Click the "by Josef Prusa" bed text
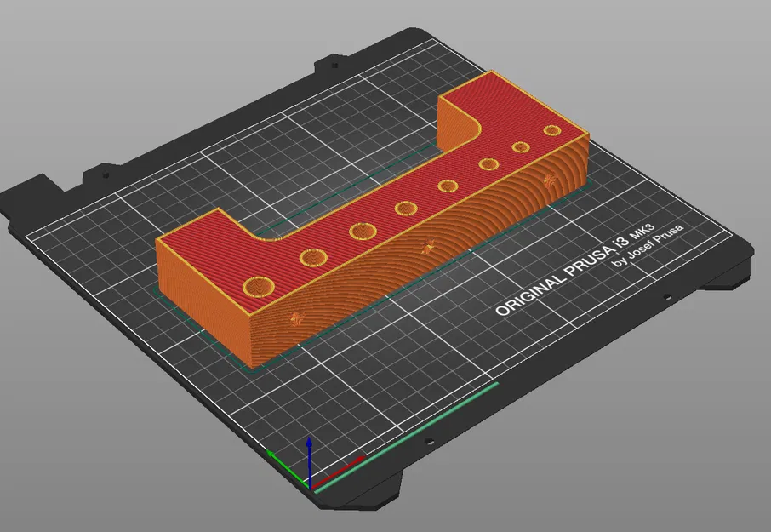 647,246
